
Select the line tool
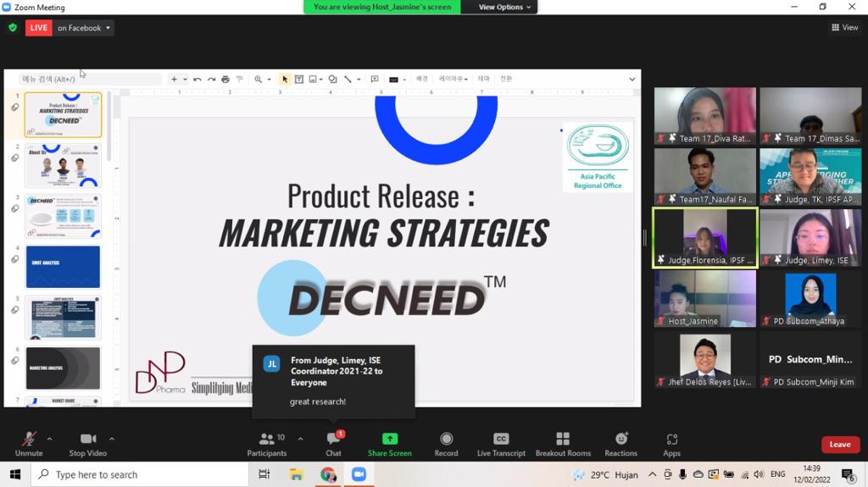click(x=348, y=79)
